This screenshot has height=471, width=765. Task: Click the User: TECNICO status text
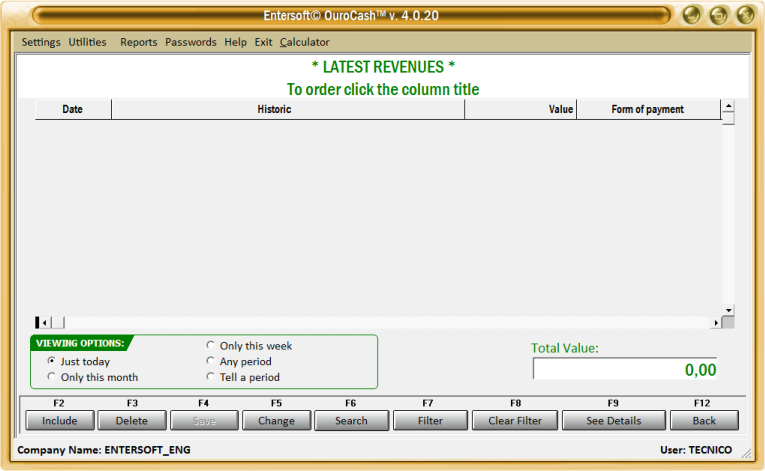[x=696, y=450]
